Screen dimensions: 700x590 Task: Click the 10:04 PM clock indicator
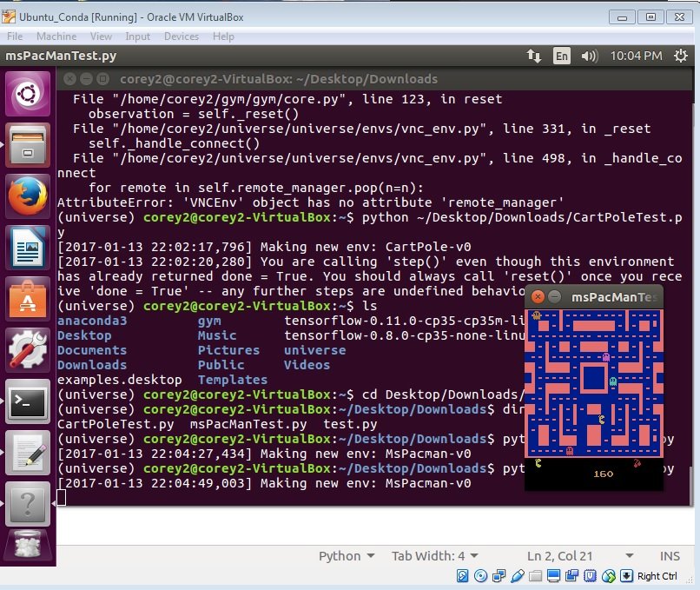[x=636, y=56]
